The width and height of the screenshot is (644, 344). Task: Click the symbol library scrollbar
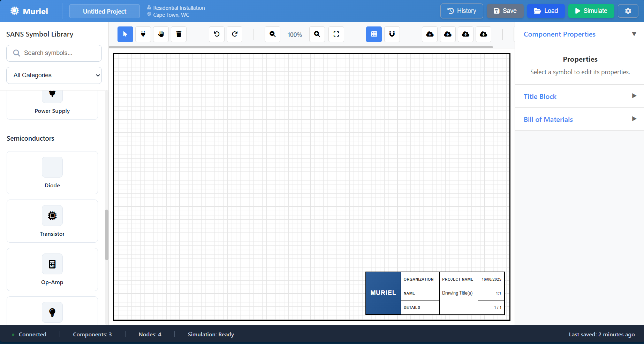click(107, 235)
